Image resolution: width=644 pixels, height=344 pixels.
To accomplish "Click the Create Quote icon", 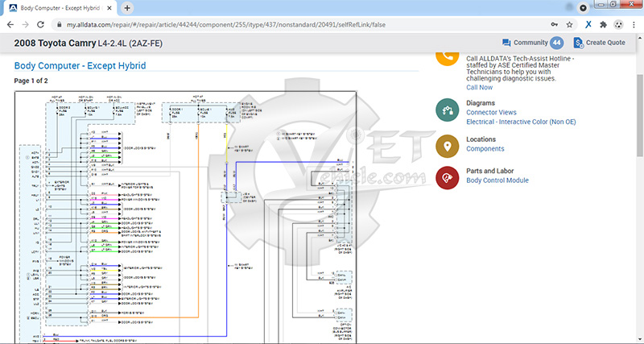I will click(578, 43).
